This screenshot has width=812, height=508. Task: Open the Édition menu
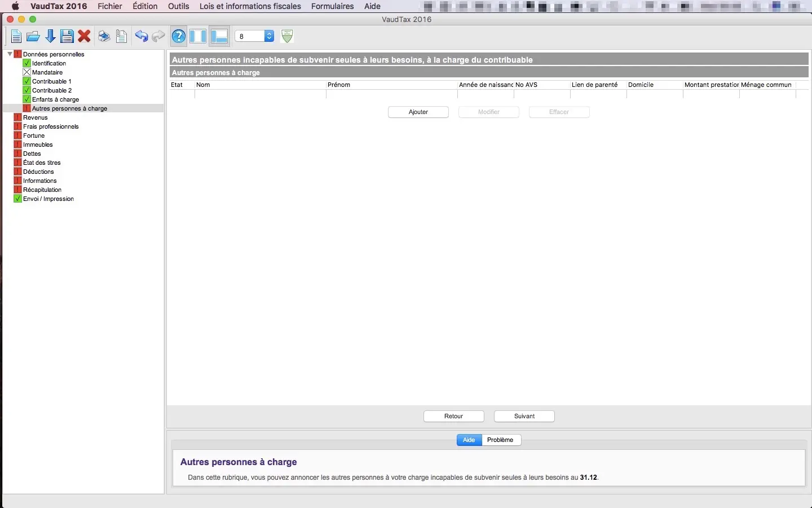point(145,6)
